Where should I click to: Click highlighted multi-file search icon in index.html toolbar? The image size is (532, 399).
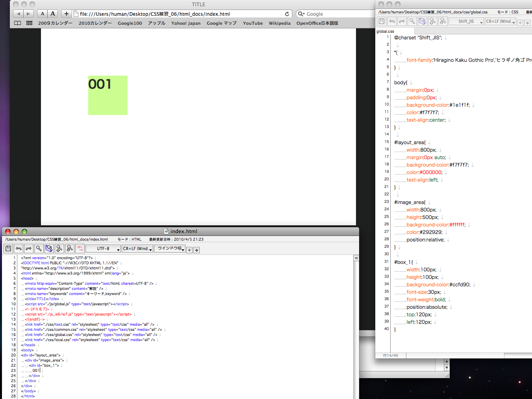click(x=49, y=249)
